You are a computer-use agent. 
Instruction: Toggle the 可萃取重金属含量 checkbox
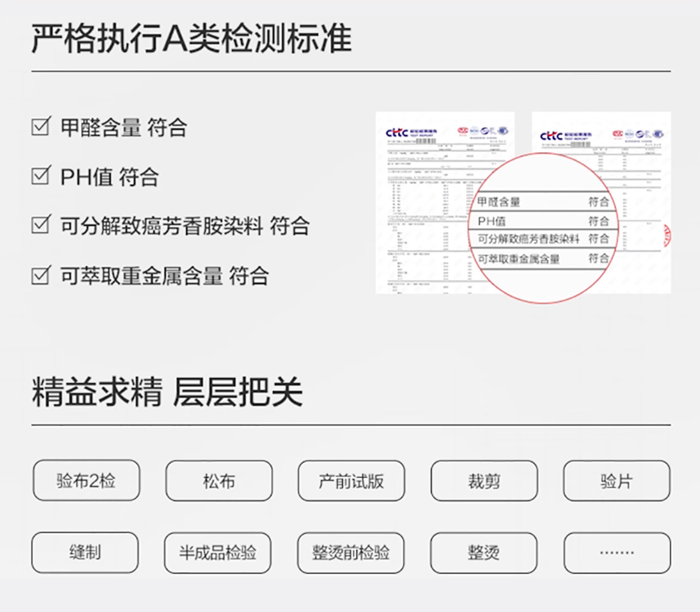(41, 275)
